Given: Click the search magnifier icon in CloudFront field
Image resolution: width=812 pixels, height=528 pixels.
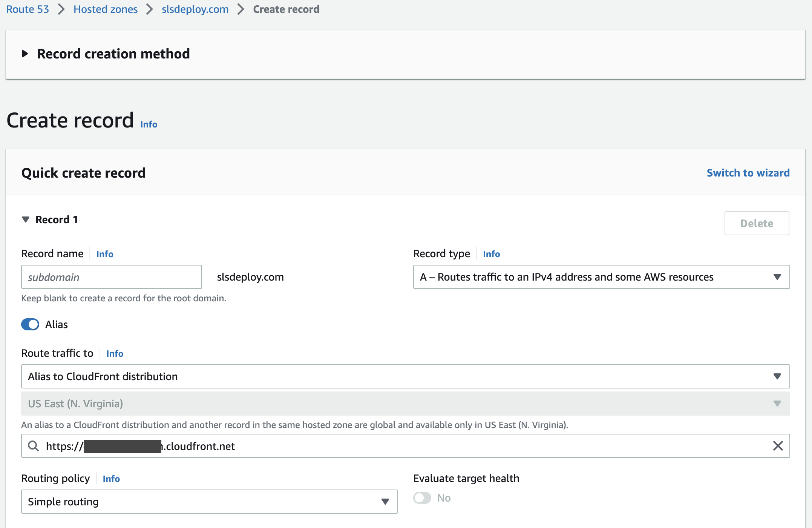Looking at the screenshot, I should click(34, 446).
